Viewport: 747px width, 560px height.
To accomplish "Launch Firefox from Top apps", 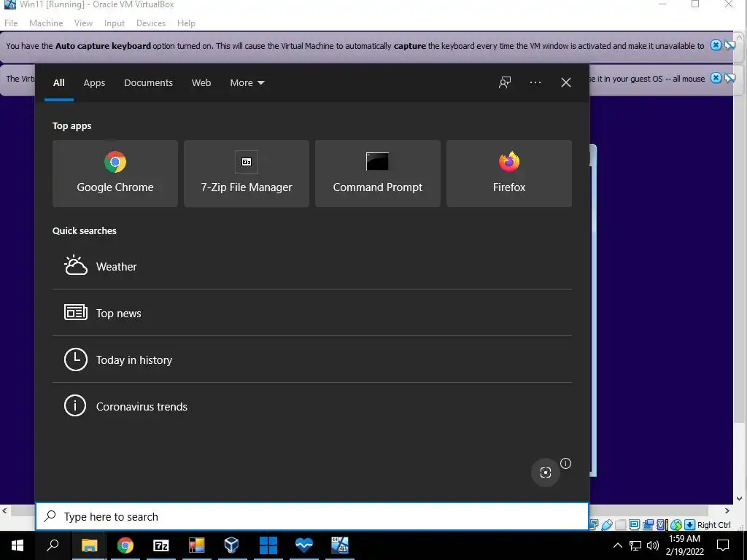I will click(508, 174).
